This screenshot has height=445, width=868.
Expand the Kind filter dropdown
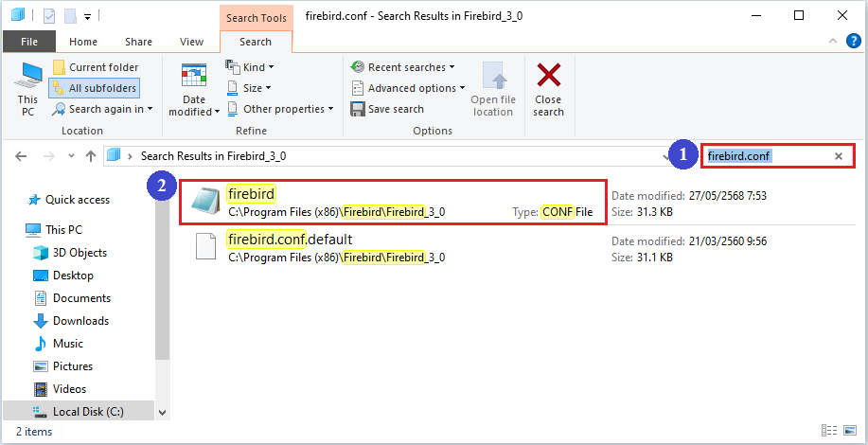click(251, 67)
